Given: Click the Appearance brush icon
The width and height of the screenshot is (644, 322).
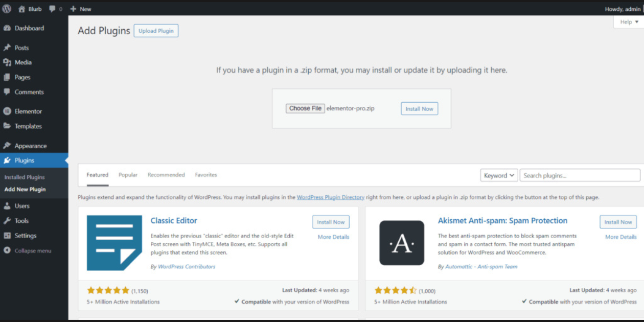Looking at the screenshot, I should [x=7, y=146].
